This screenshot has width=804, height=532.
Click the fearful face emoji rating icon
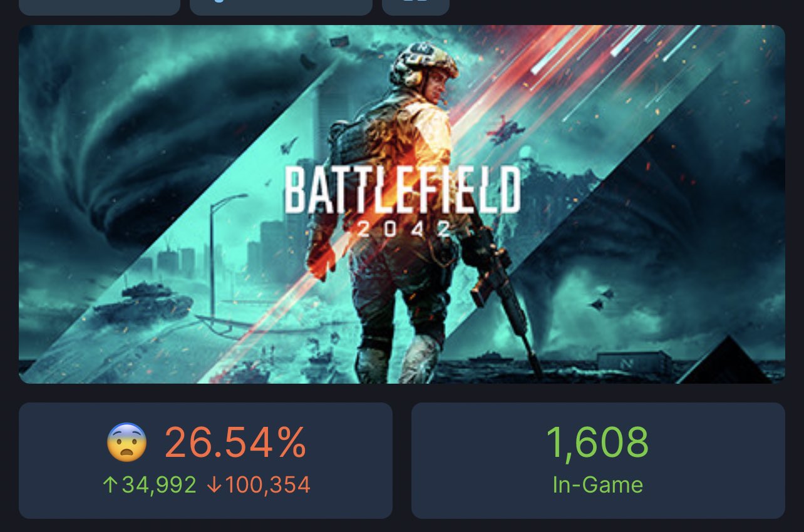pos(127,442)
